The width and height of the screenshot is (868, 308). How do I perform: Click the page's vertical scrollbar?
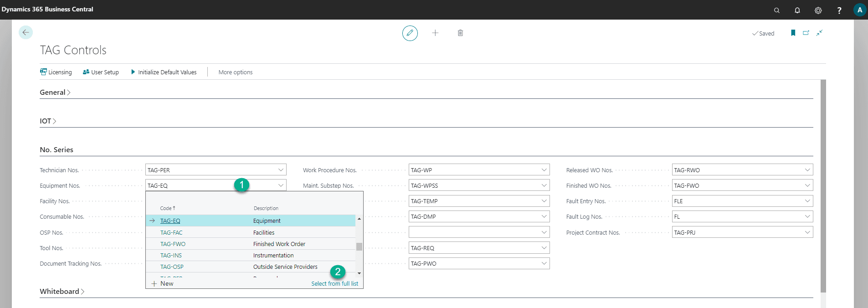pos(823,186)
